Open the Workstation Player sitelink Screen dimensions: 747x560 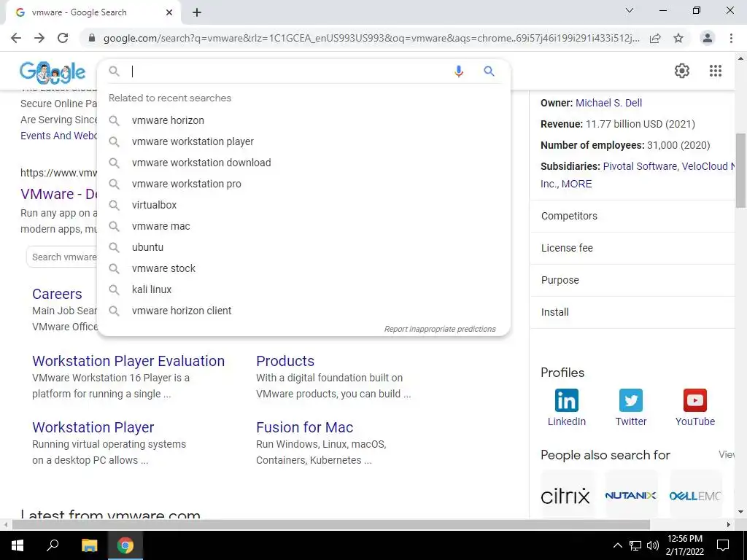click(93, 427)
